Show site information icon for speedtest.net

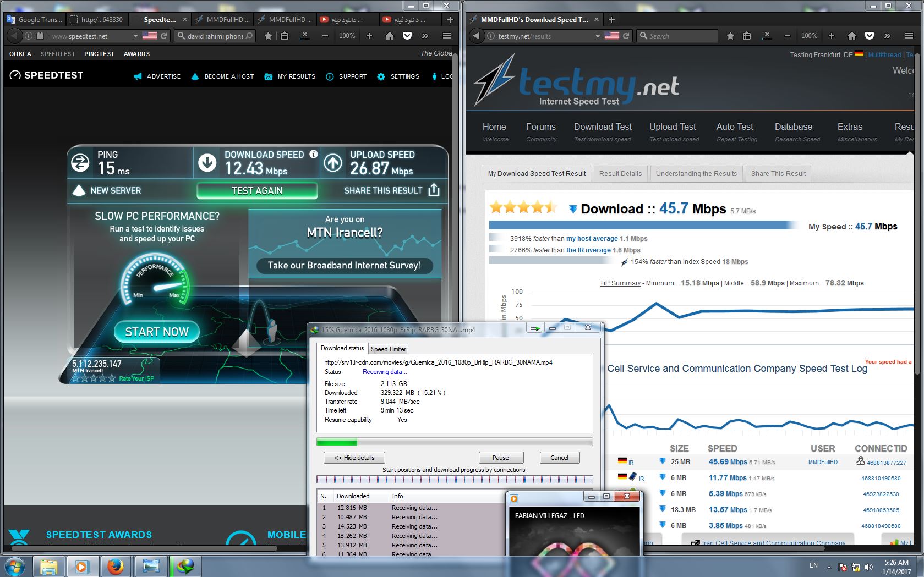(29, 36)
